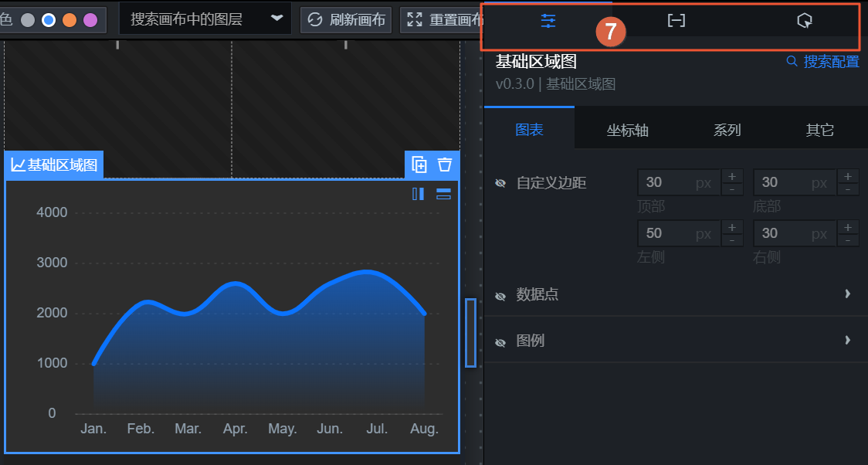Decrease the 底部 margin with minus stepper
Image resolution: width=868 pixels, height=465 pixels.
pyautogui.click(x=847, y=189)
